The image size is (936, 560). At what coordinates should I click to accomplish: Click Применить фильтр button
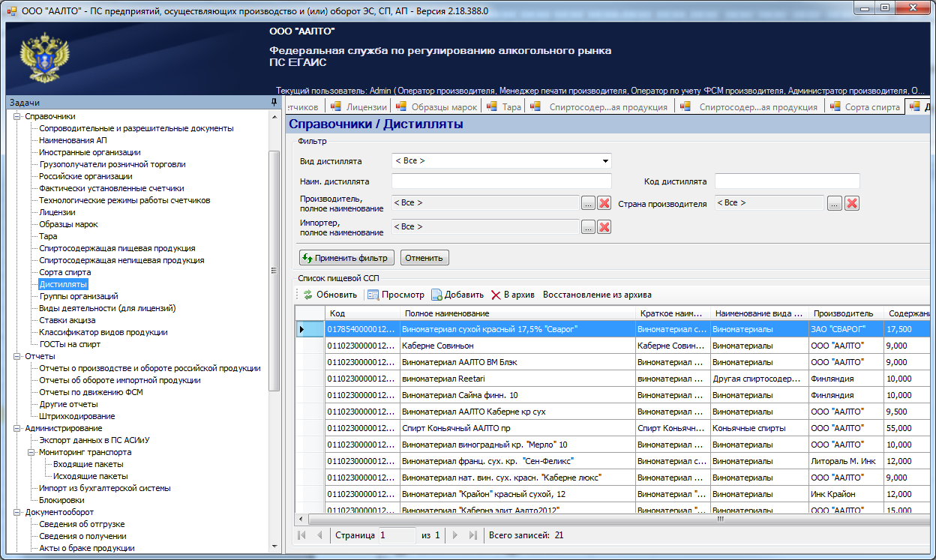coord(346,258)
